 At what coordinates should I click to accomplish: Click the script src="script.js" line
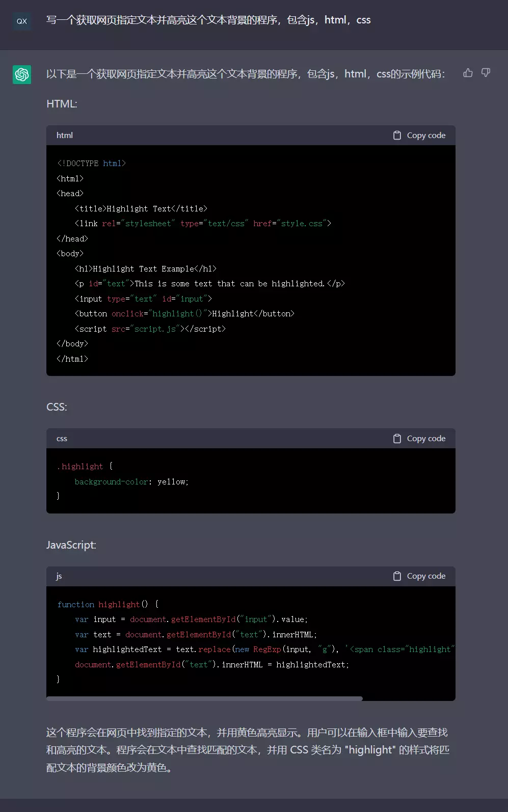point(150,329)
